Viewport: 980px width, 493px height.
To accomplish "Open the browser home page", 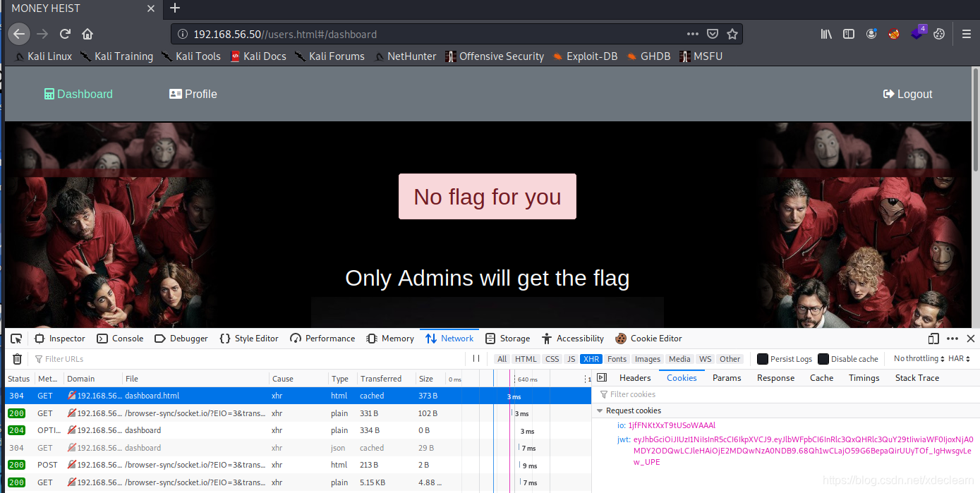I will click(87, 34).
